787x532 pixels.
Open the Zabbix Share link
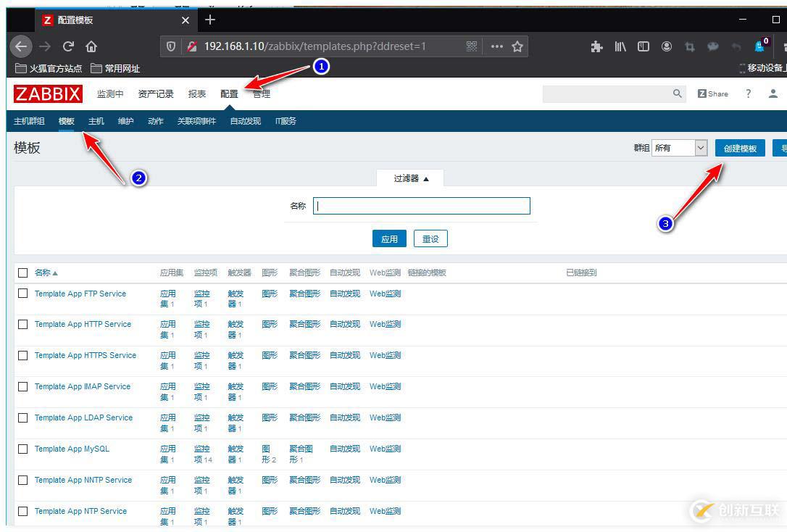coord(712,93)
